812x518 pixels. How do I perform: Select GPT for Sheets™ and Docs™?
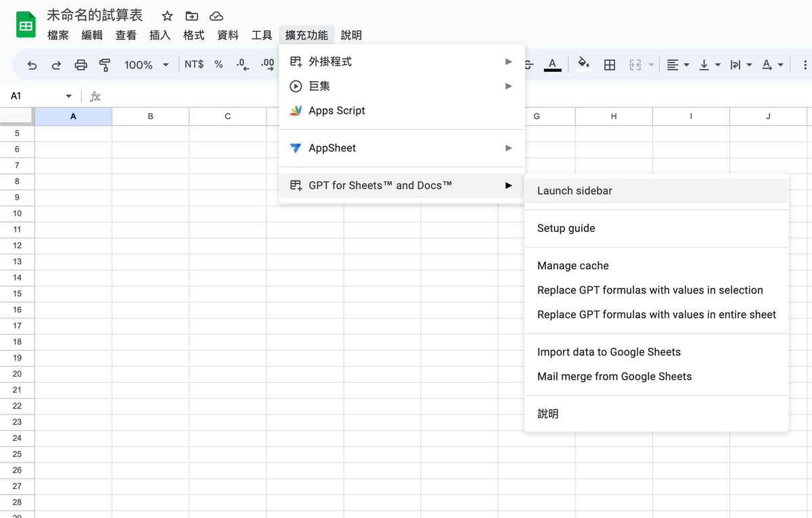(x=402, y=185)
